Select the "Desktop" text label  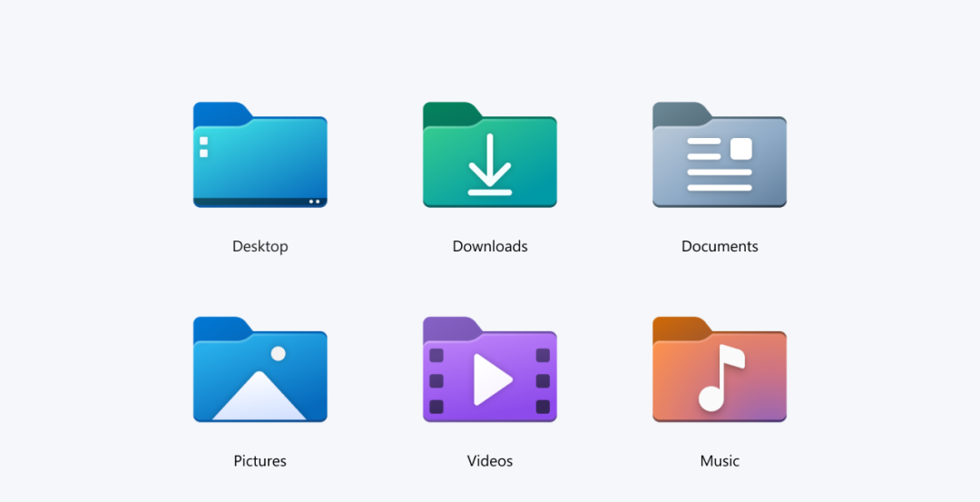click(260, 246)
